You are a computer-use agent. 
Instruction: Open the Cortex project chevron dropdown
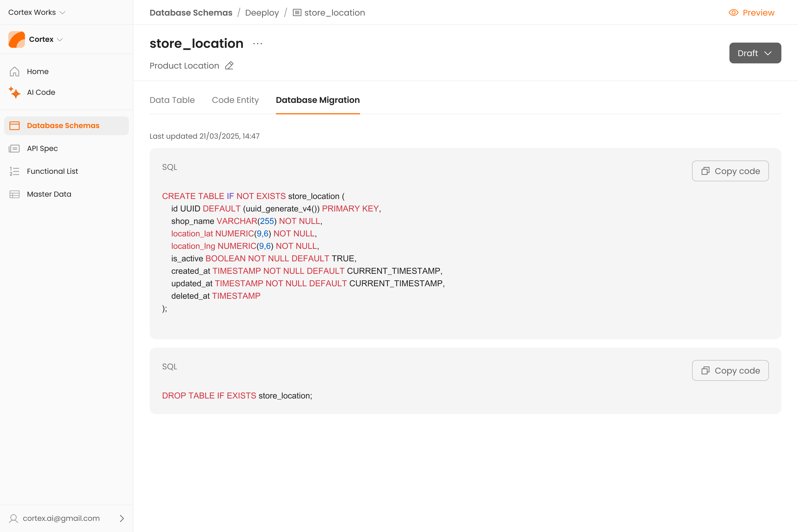pos(60,39)
